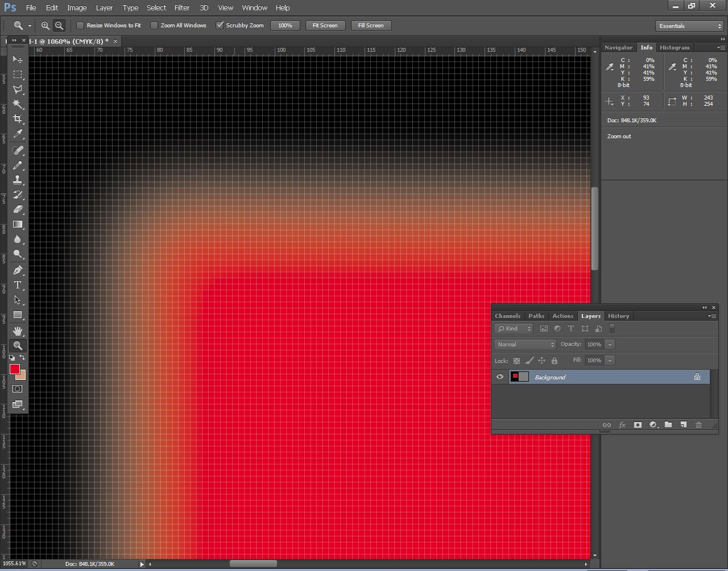Viewport: 728px width, 571px height.
Task: Toggle lock image pixels brush icon
Action: click(x=529, y=361)
